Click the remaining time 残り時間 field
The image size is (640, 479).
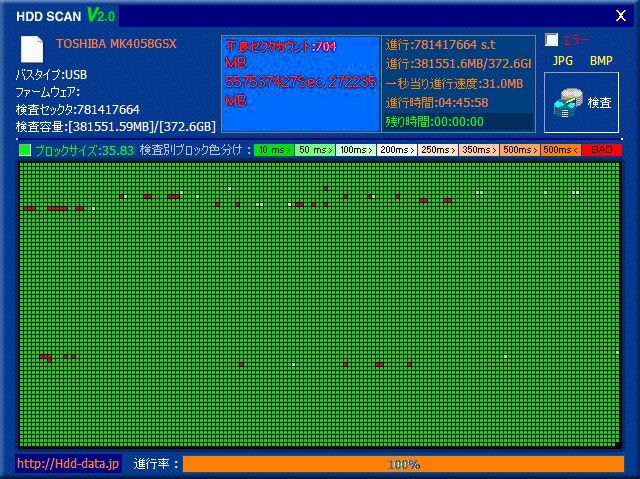(458, 121)
